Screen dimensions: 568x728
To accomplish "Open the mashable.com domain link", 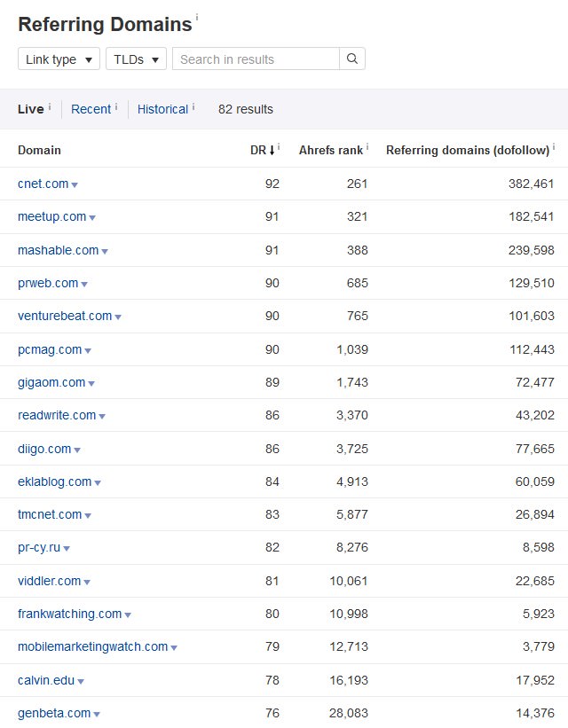I will pos(58,250).
